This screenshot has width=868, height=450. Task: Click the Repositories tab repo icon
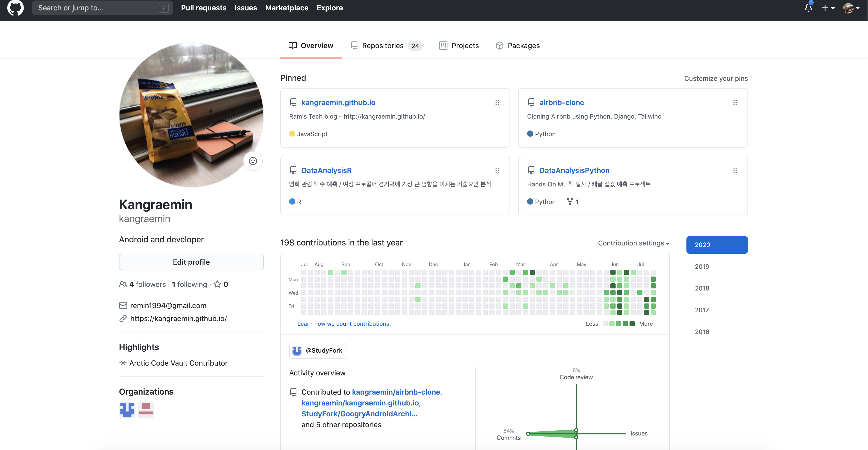pos(354,46)
